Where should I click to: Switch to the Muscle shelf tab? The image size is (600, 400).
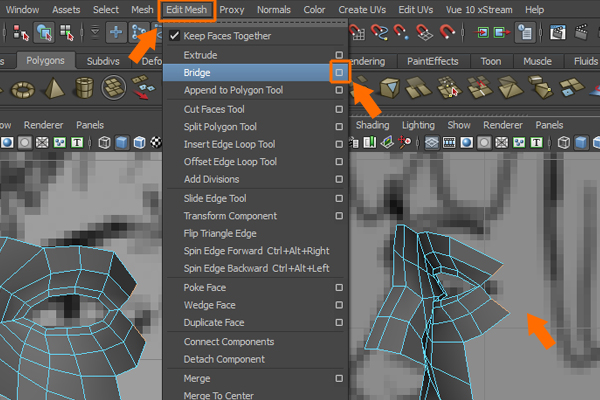click(537, 61)
